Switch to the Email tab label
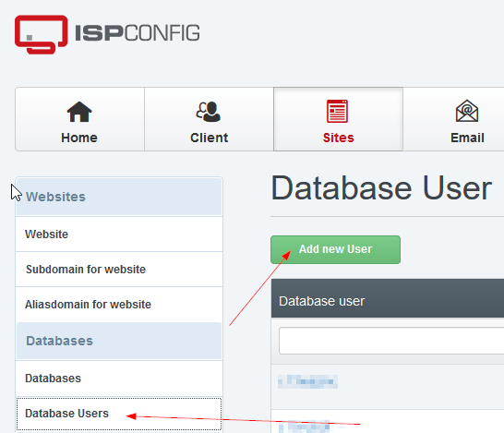 (467, 138)
